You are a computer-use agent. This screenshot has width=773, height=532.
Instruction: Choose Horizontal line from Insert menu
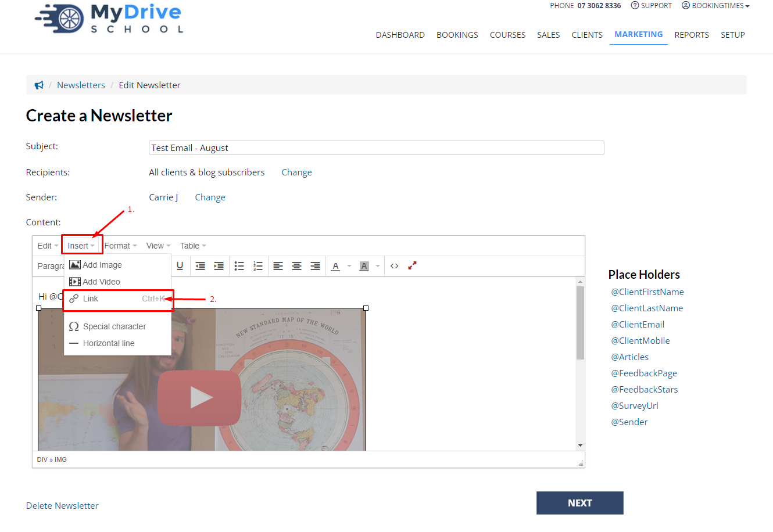(x=117, y=343)
